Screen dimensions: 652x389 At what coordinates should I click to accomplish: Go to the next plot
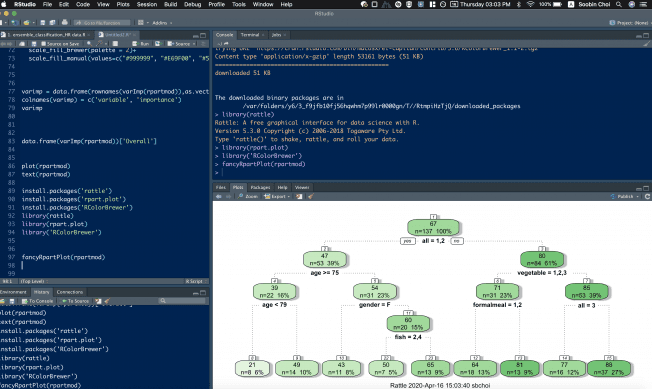228,196
